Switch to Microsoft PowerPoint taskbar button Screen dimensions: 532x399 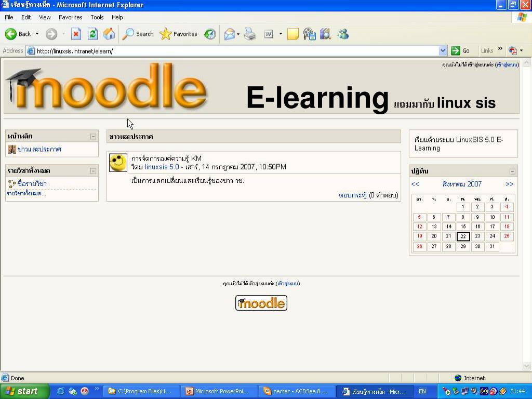pyautogui.click(x=218, y=391)
